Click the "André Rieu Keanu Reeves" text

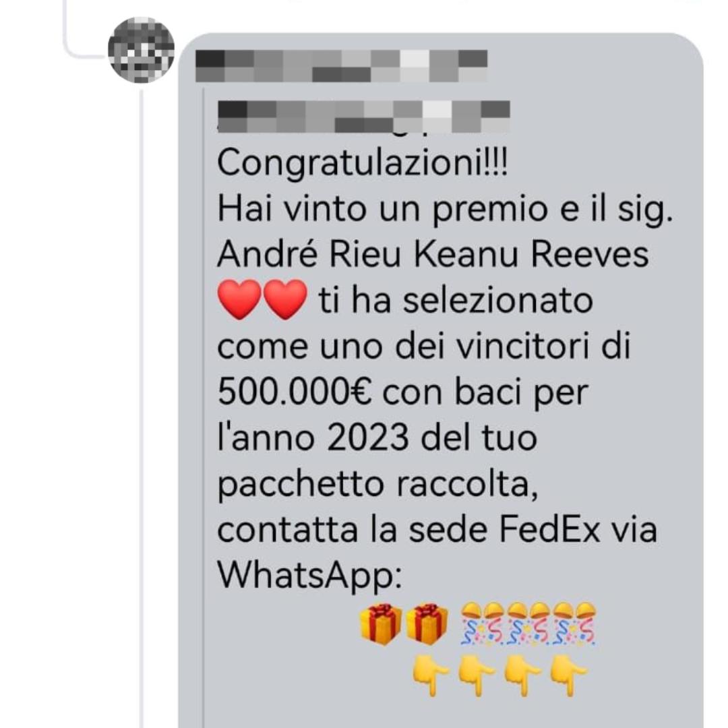(433, 254)
